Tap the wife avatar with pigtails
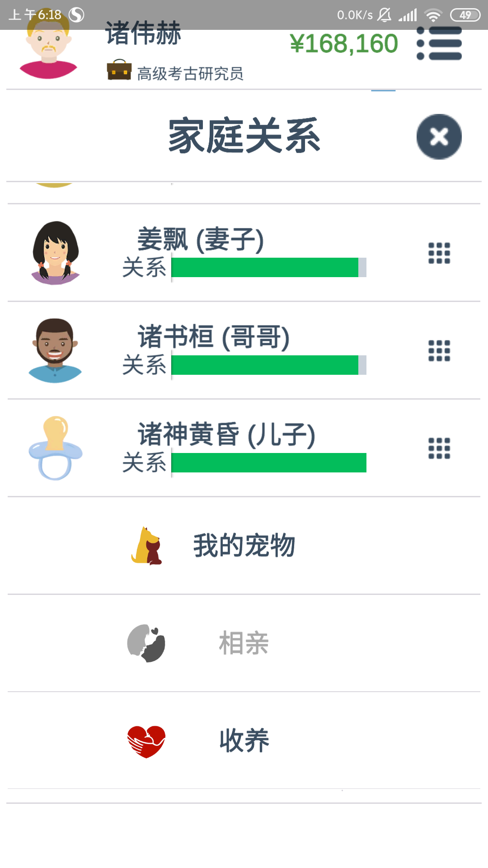 pos(56,253)
